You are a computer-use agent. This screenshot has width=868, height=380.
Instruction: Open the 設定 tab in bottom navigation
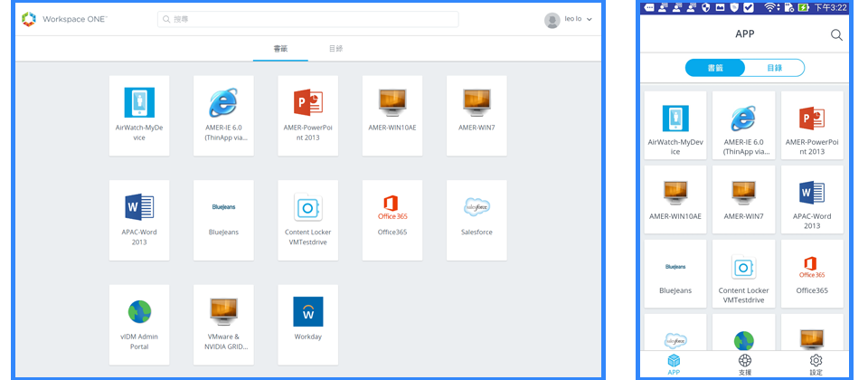click(816, 365)
